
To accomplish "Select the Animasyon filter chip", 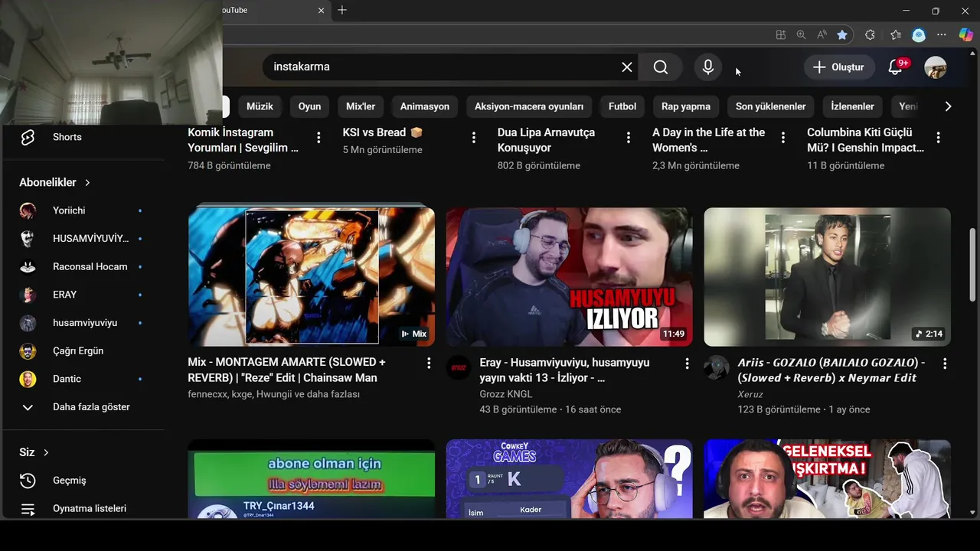I will pos(425,106).
